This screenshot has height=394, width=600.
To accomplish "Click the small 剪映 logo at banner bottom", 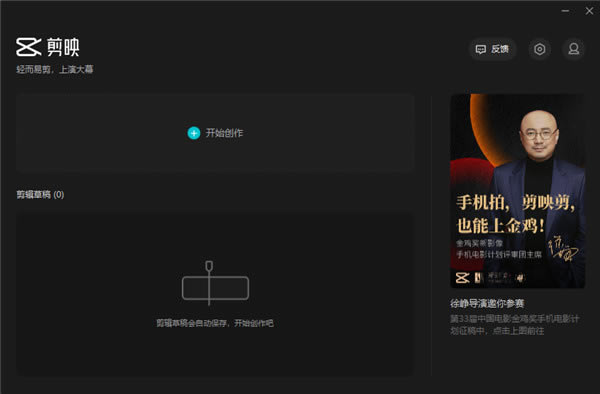I will click(462, 278).
